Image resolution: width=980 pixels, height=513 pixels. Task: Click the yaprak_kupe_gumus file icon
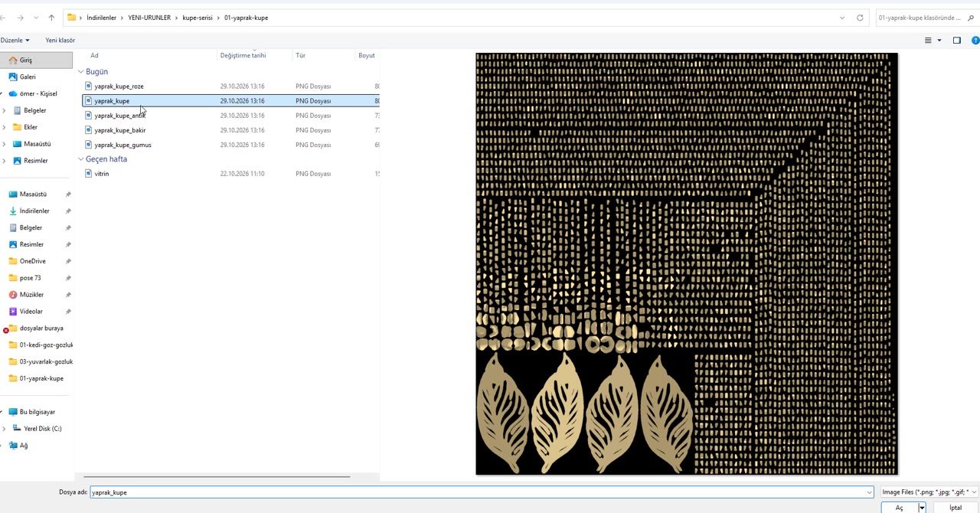[x=88, y=145]
